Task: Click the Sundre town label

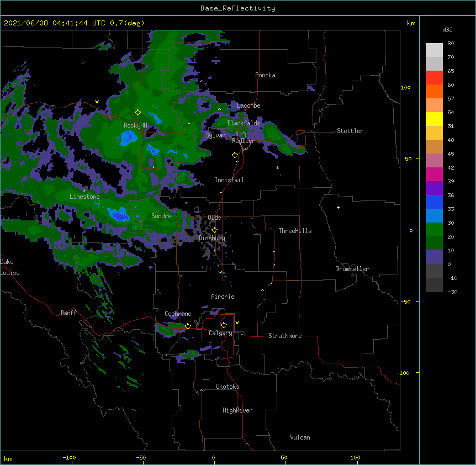Action: coord(161,216)
